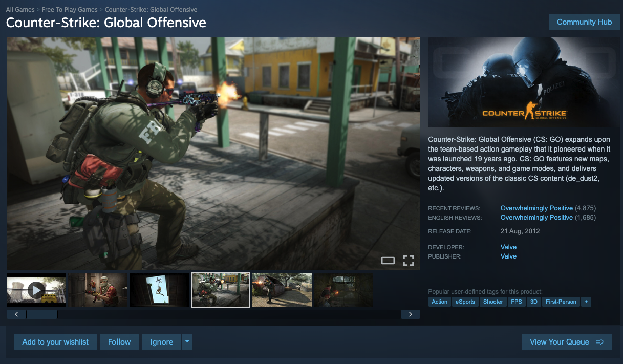The width and height of the screenshot is (623, 364).
Task: Select the First-Person tag
Action: (561, 302)
